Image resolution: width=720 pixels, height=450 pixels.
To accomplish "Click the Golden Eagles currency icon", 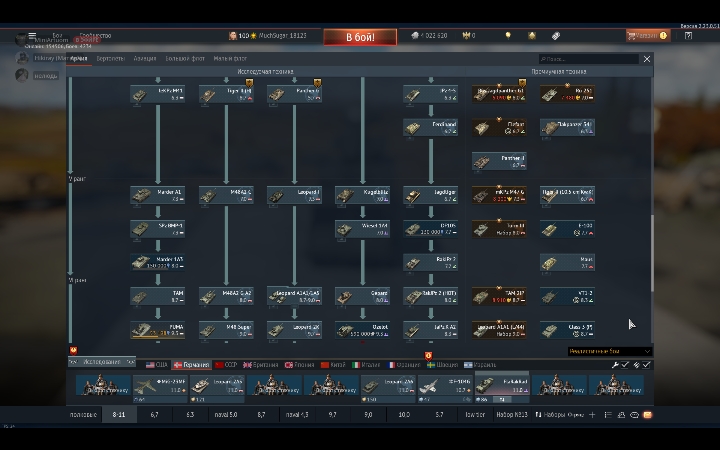I will coord(467,35).
